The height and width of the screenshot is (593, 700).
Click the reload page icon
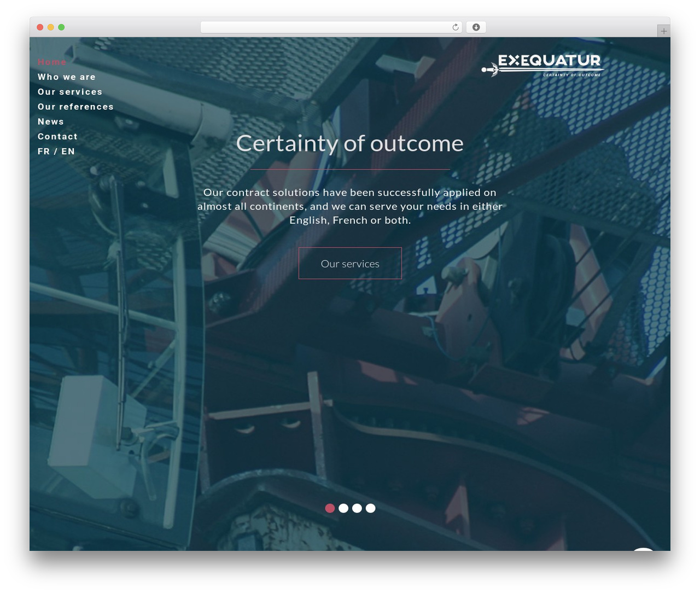click(x=455, y=27)
